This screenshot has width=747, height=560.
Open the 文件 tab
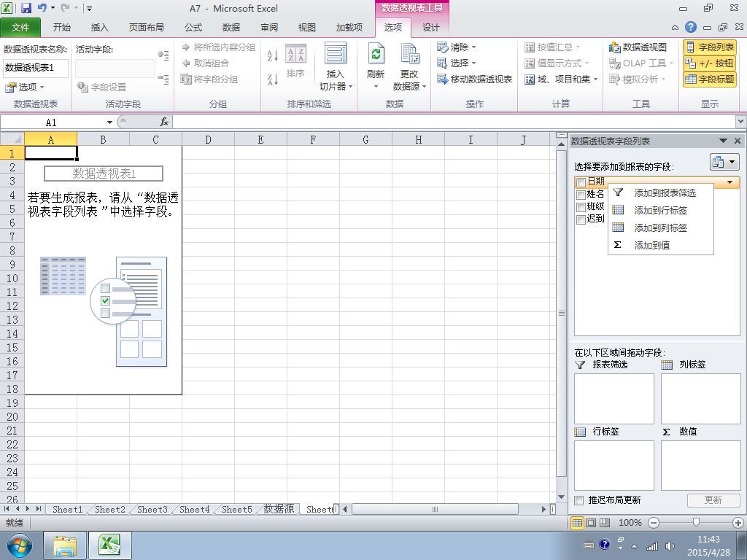(x=20, y=28)
